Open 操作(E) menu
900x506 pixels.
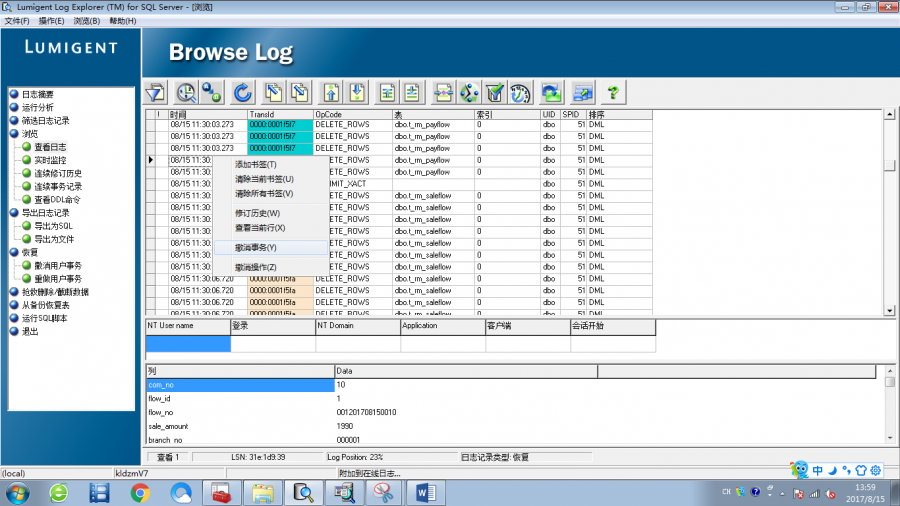pyautogui.click(x=52, y=21)
